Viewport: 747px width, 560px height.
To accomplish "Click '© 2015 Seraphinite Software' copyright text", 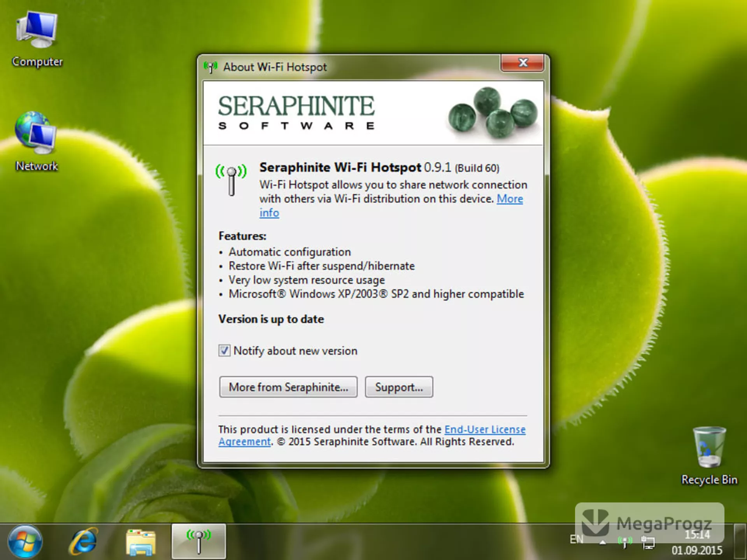I will point(347,442).
